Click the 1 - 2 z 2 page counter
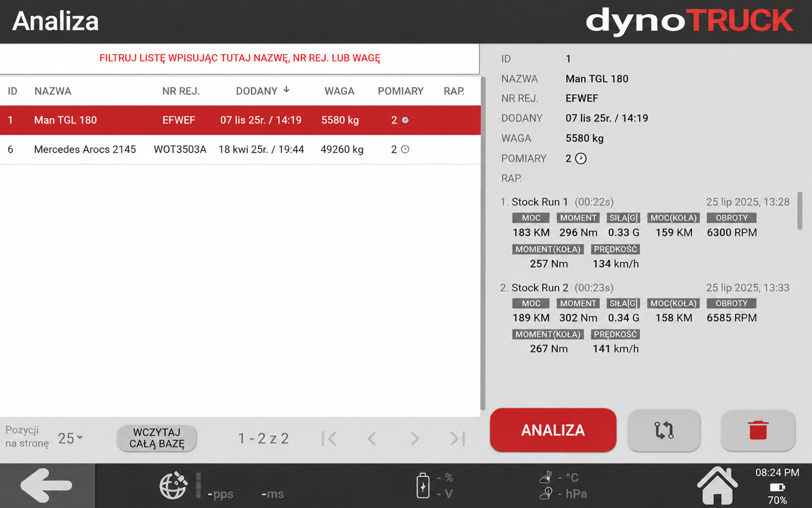 [x=263, y=438]
